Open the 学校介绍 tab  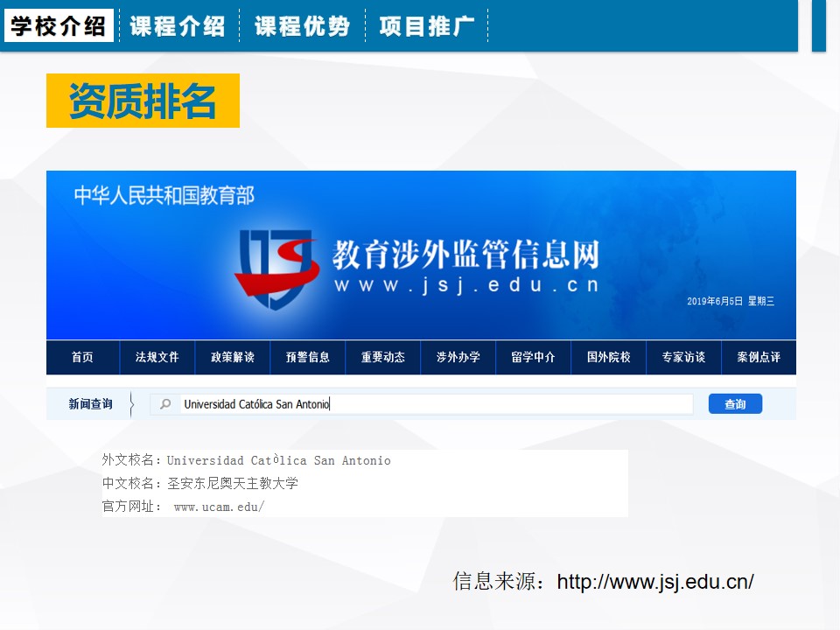point(59,25)
